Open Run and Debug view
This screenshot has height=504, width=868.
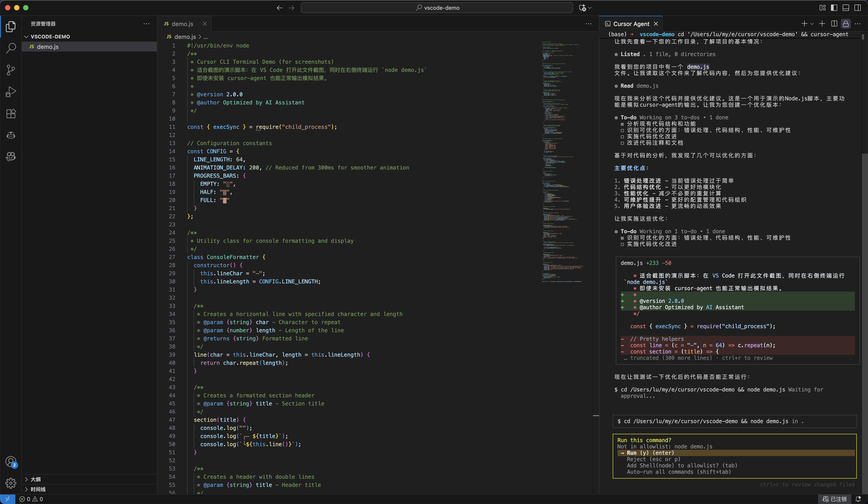(x=11, y=92)
